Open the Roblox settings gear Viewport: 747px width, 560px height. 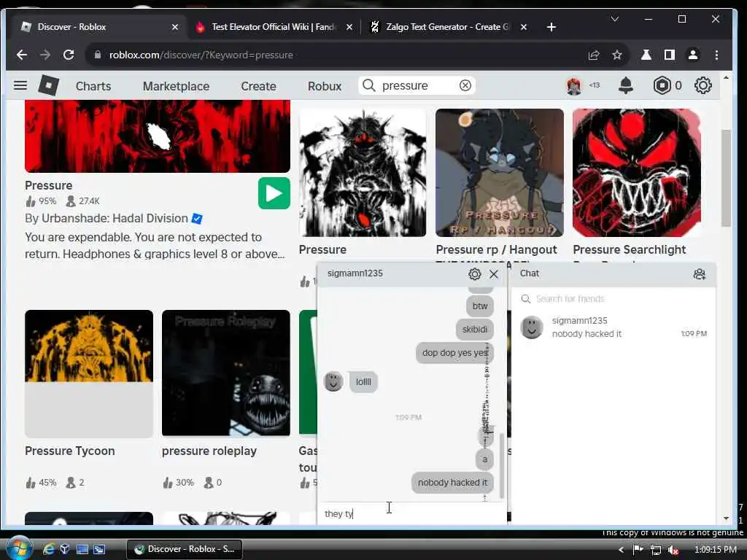[703, 85]
